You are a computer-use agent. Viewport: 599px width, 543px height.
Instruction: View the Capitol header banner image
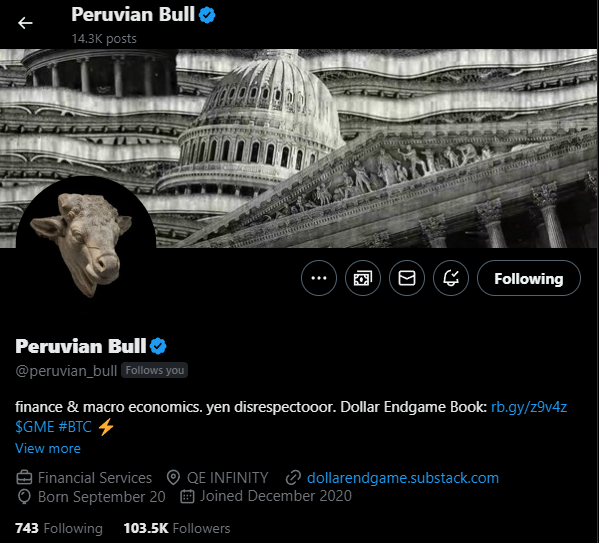click(300, 148)
